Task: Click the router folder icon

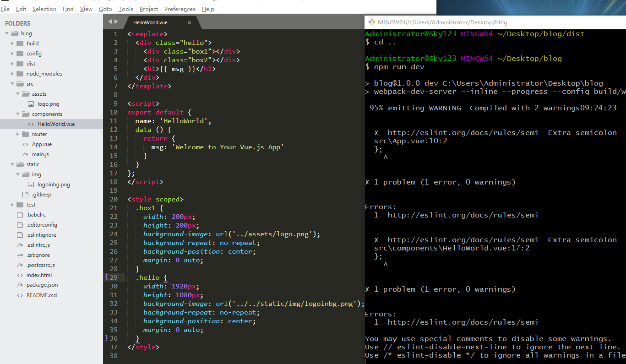Action: coord(25,134)
